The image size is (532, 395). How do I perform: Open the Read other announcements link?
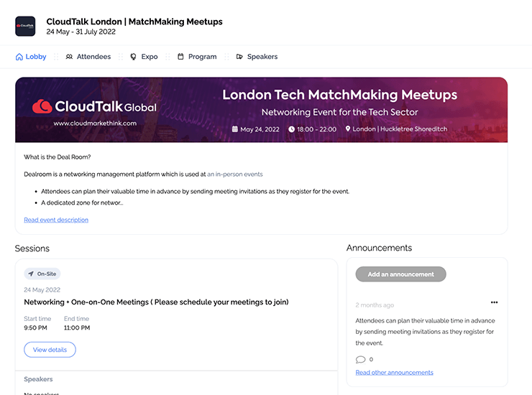point(394,373)
